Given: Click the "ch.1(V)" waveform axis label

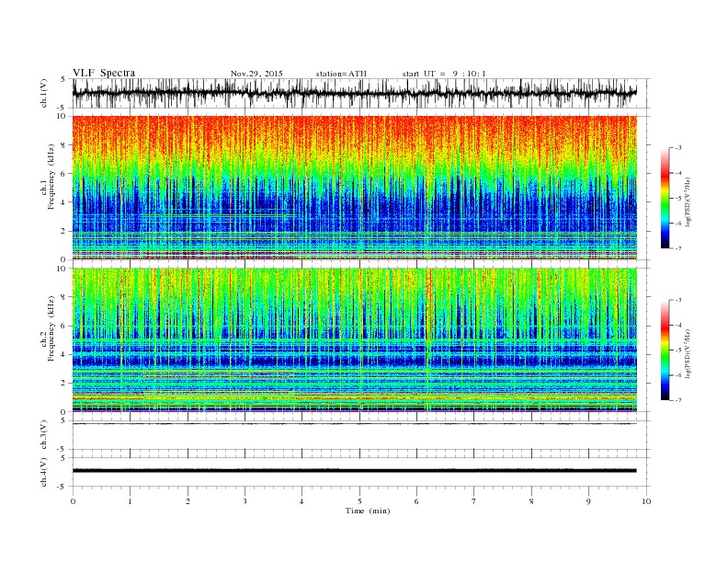Looking at the screenshot, I should click(44, 93).
